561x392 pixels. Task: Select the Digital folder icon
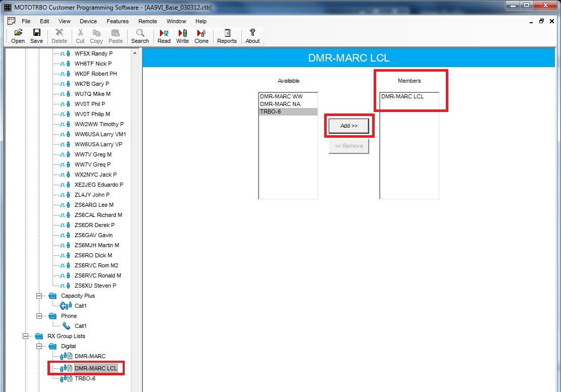click(x=53, y=346)
